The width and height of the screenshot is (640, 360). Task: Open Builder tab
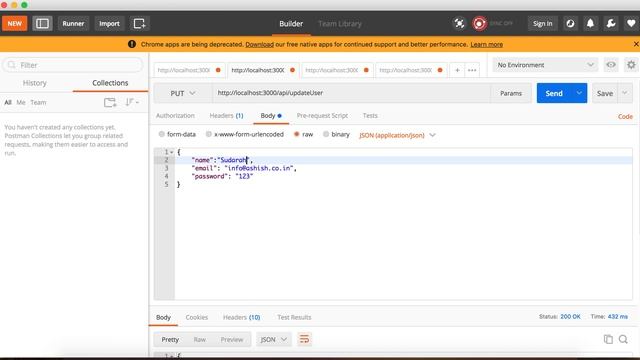291,24
